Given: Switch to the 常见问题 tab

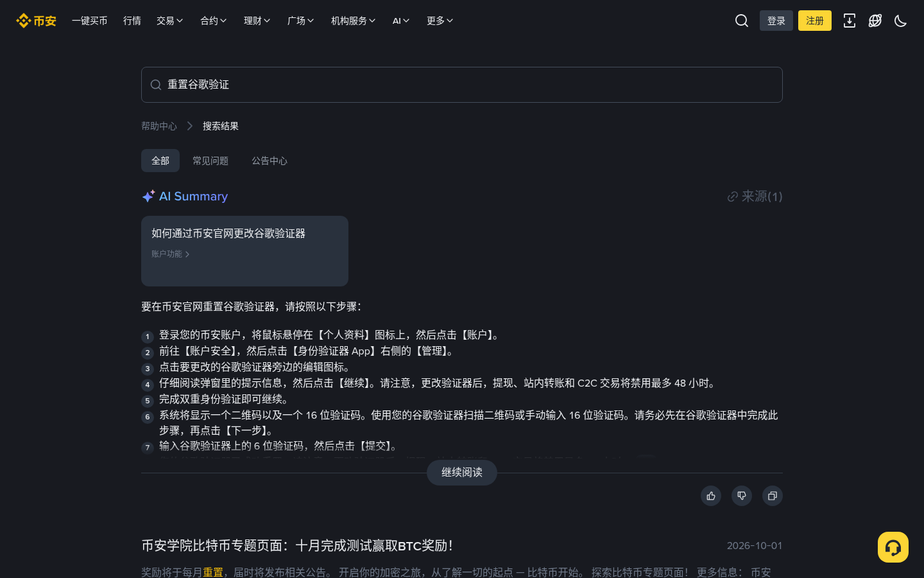Looking at the screenshot, I should click(x=210, y=161).
